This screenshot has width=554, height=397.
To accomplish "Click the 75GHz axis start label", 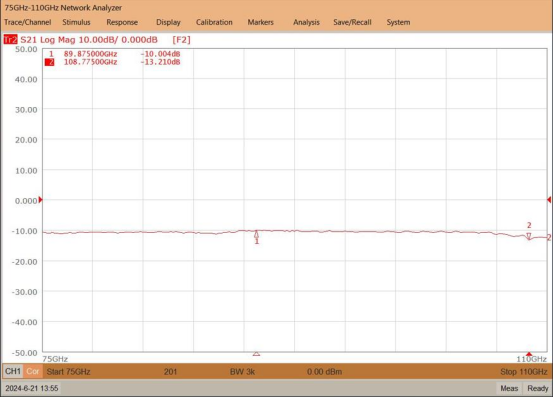I will point(55,359).
